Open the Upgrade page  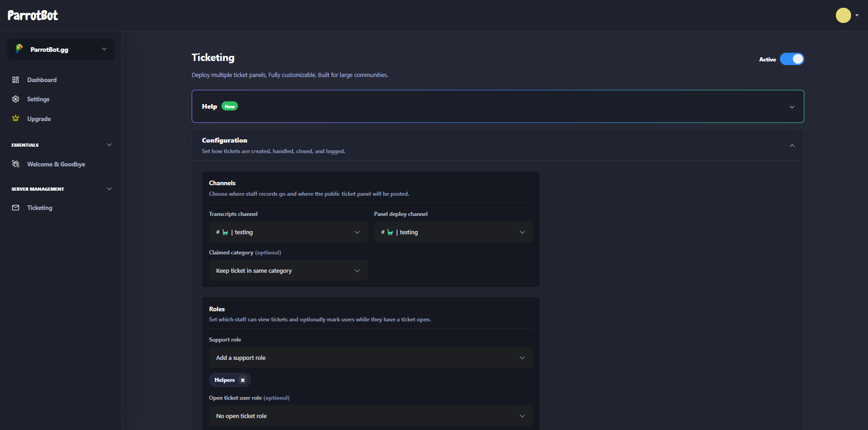point(39,119)
